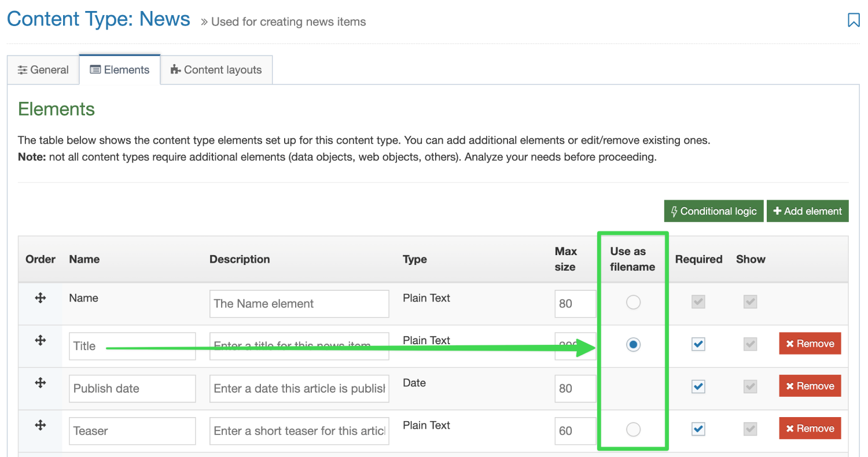Uncheck Required for the Title element
Image resolution: width=868 pixels, height=457 pixels.
(x=698, y=344)
